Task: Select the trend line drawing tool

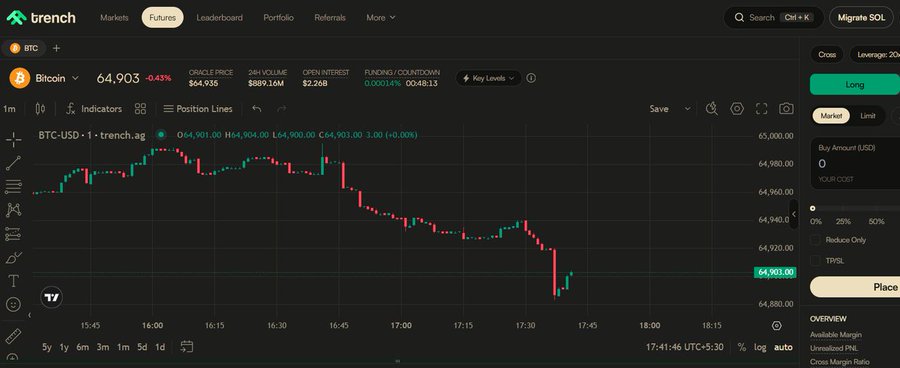Action: [x=13, y=163]
